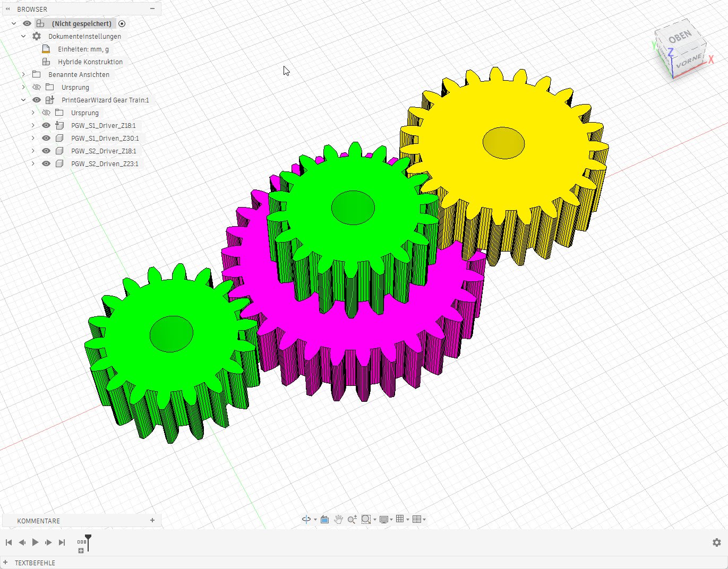This screenshot has height=569, width=728.
Task: Click the PrintGearWizard Gear Train component icon
Action: 50,100
